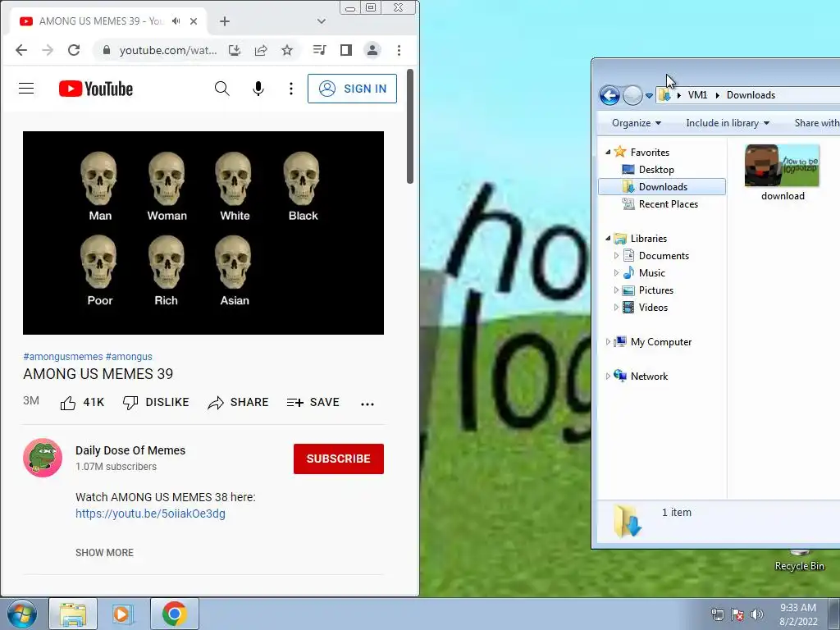Screen dimensions: 840x630
Task: Click Windows Explorer taskbar icon
Action: (73, 614)
